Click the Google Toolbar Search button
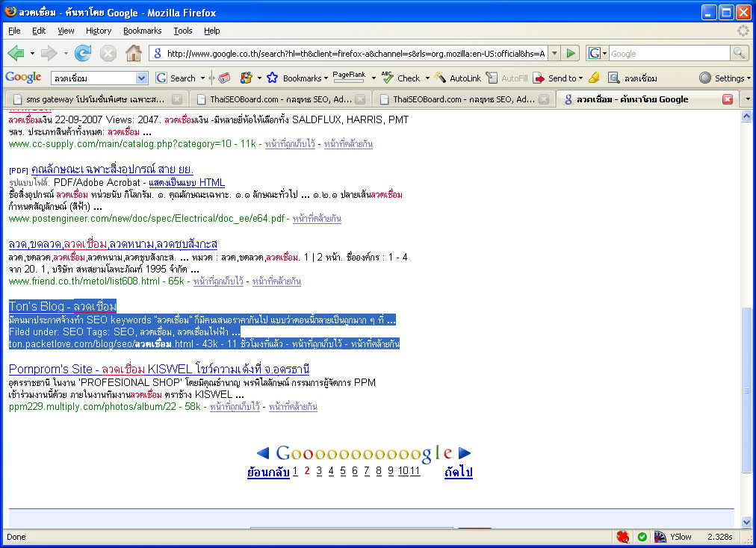The height and width of the screenshot is (548, 756). 177,78
